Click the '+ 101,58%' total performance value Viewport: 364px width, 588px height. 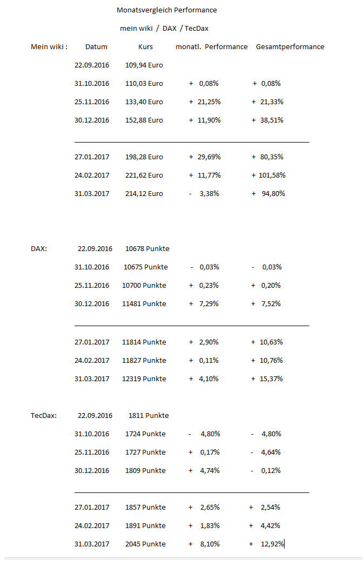[x=268, y=175]
